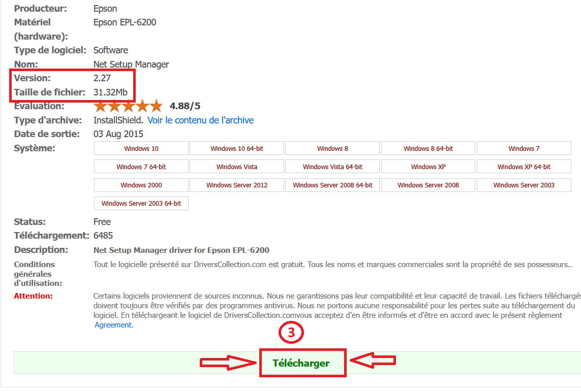
Task: Click the Windows Server 2003 64-bit button
Action: click(x=141, y=203)
